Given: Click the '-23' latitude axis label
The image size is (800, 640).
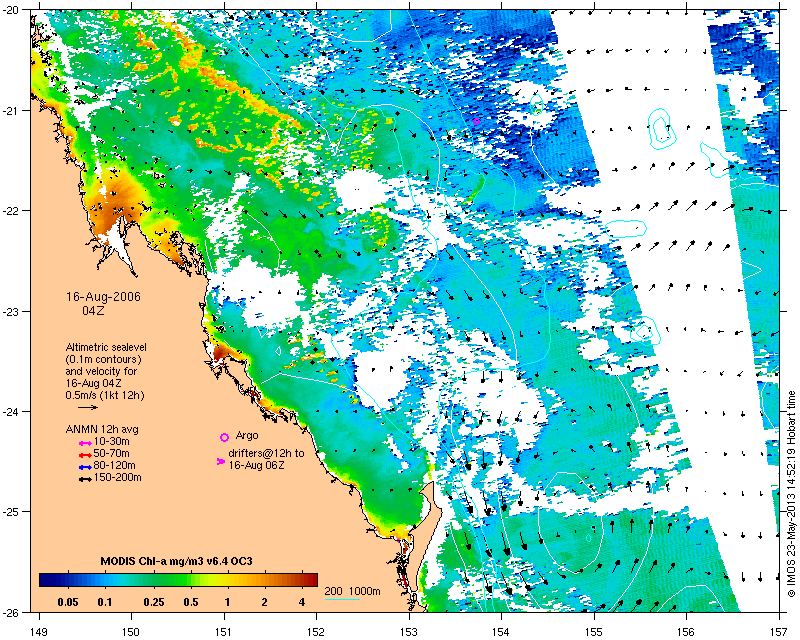Looking at the screenshot, I should click(x=10, y=311).
